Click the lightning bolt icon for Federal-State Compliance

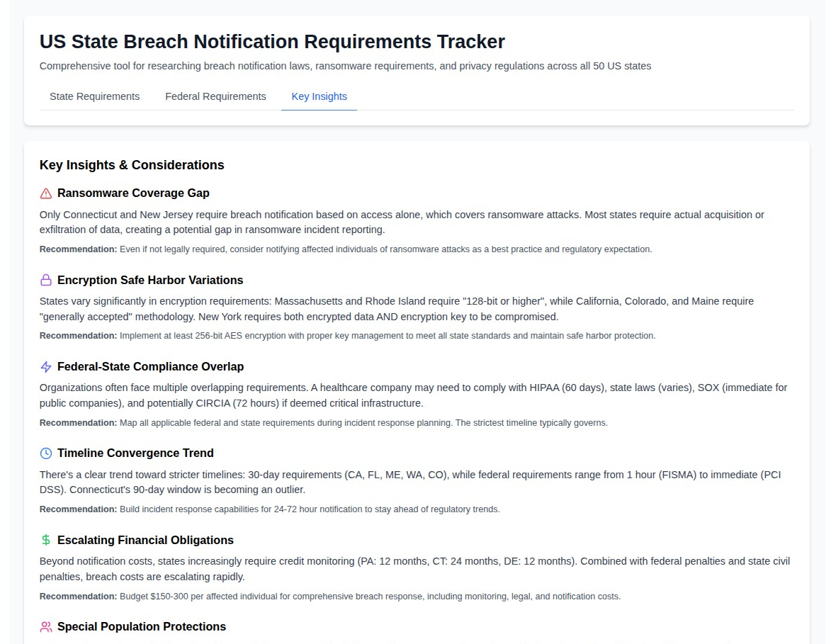[x=46, y=367]
